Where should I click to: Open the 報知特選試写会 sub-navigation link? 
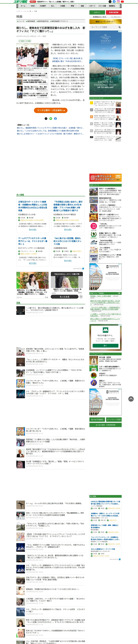[43, 21]
